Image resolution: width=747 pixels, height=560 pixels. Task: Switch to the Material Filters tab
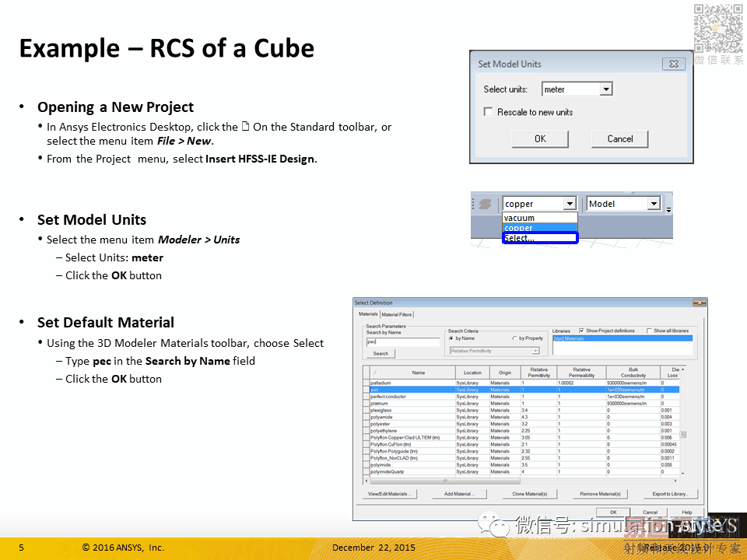[x=396, y=314]
